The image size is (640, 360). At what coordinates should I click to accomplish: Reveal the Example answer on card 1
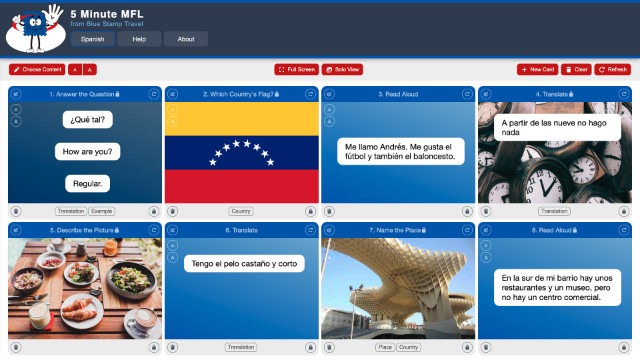[x=102, y=211]
